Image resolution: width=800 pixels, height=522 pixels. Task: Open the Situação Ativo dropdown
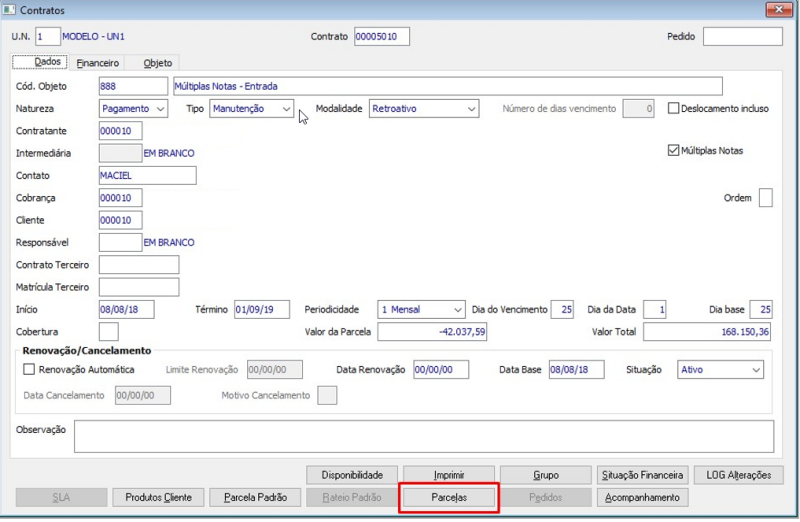720,369
